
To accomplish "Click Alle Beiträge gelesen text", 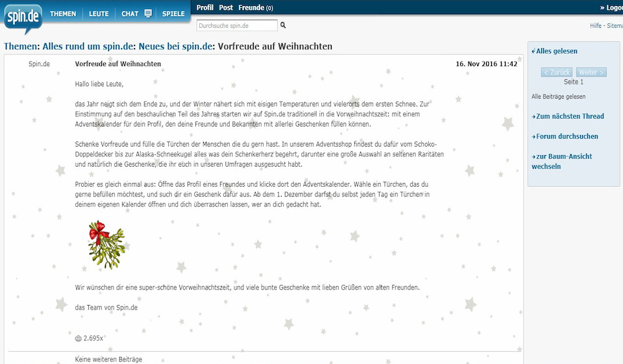I will tap(558, 97).
